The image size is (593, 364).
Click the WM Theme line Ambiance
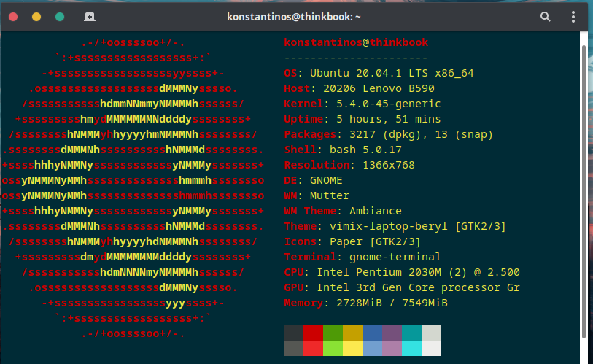click(343, 211)
